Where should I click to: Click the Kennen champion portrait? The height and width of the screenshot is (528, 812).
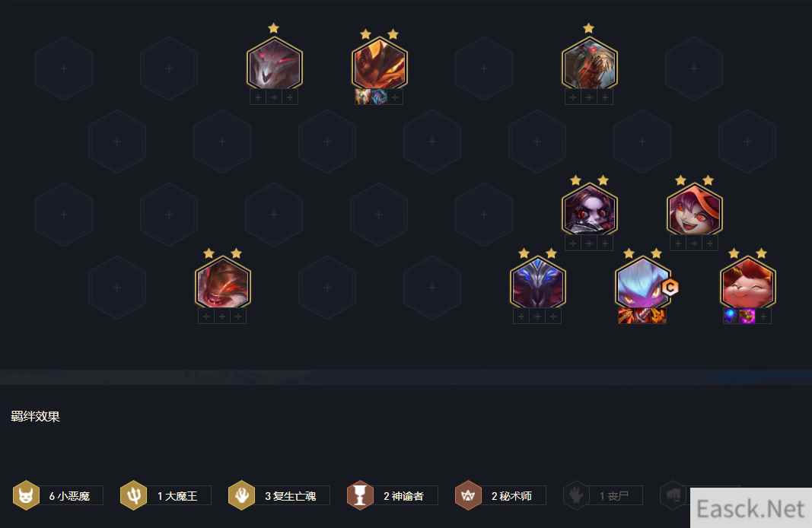642,282
